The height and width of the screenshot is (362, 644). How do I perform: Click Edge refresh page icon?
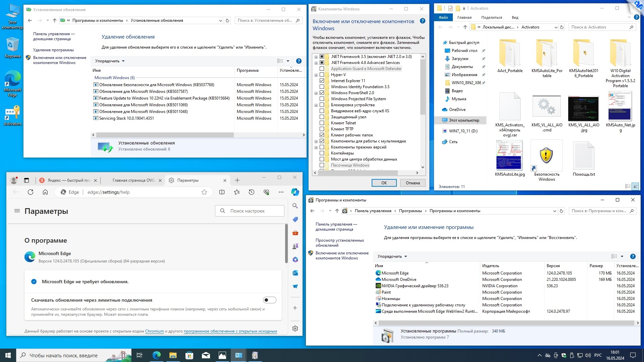pos(31,192)
